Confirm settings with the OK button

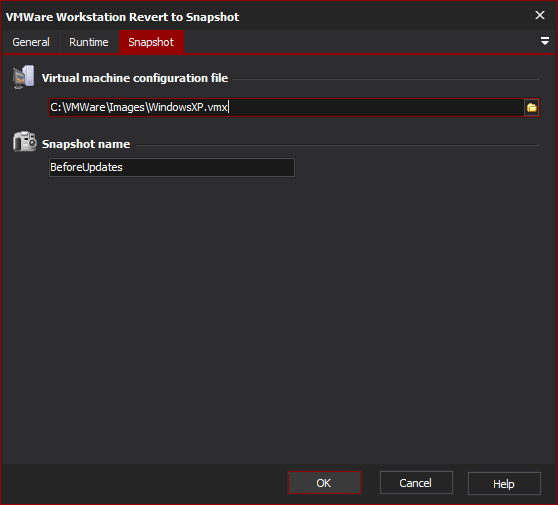[x=324, y=483]
